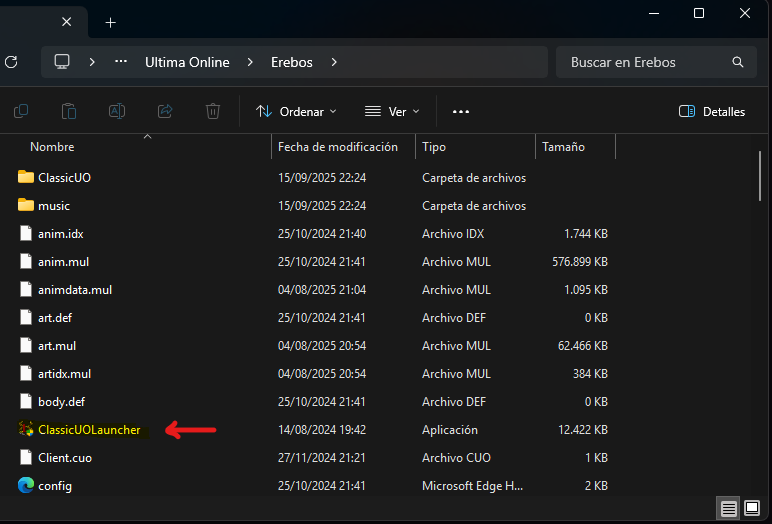Click the Delete trash can icon

(x=213, y=112)
